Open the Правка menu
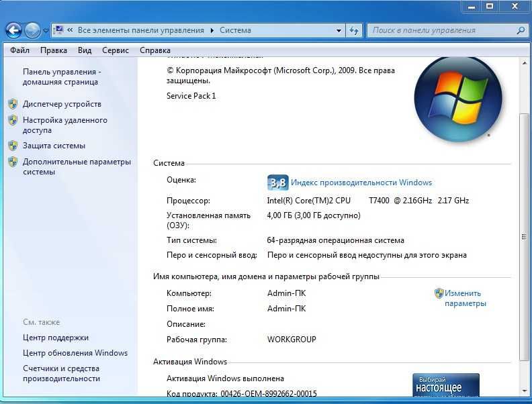This screenshot has height=404, width=532. pos(54,50)
